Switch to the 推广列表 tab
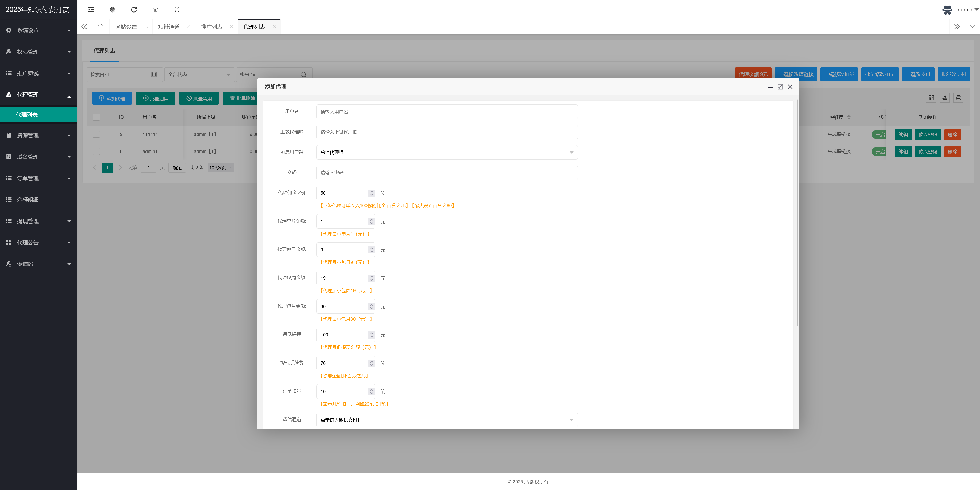 (x=212, y=27)
